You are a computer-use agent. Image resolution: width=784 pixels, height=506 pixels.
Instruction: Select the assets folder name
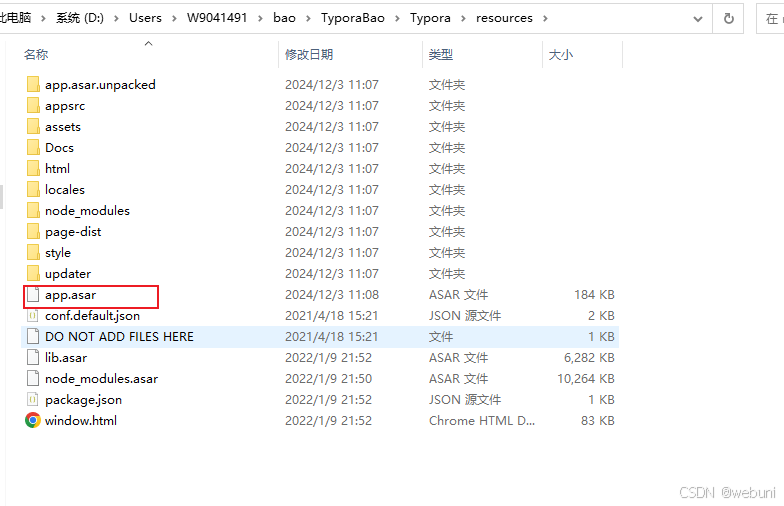pyautogui.click(x=62, y=126)
